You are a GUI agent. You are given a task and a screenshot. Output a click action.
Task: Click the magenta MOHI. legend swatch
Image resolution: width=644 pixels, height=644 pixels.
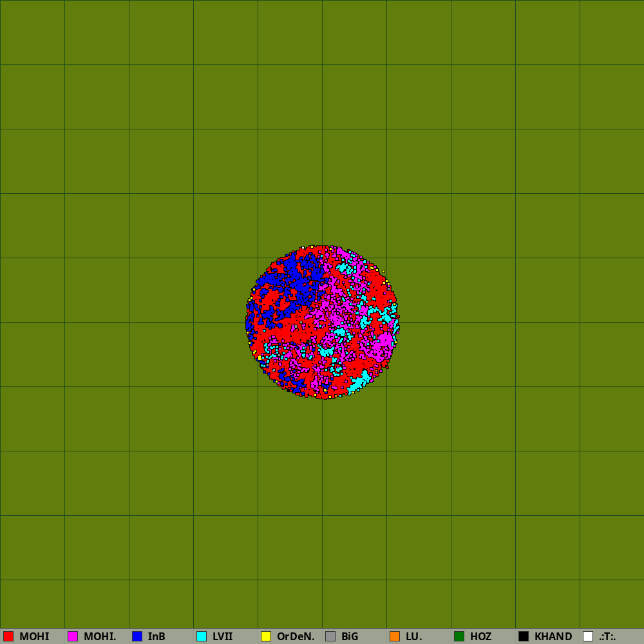coord(73,636)
